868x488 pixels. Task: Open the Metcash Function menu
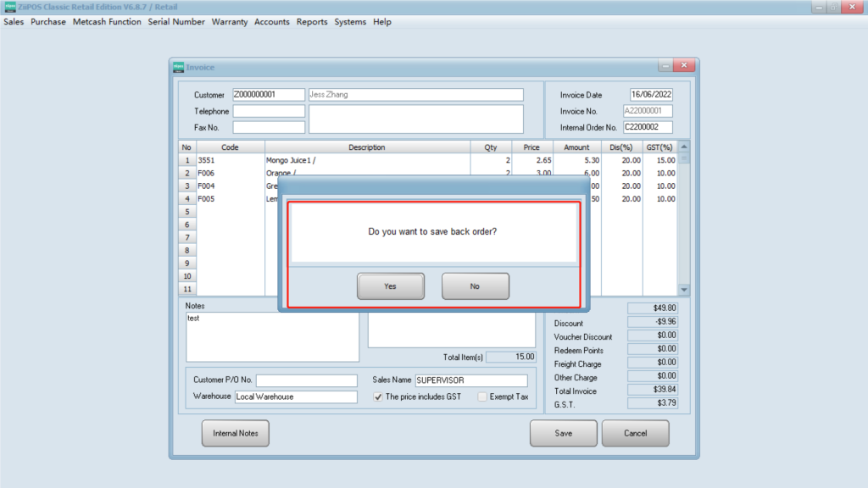click(107, 22)
